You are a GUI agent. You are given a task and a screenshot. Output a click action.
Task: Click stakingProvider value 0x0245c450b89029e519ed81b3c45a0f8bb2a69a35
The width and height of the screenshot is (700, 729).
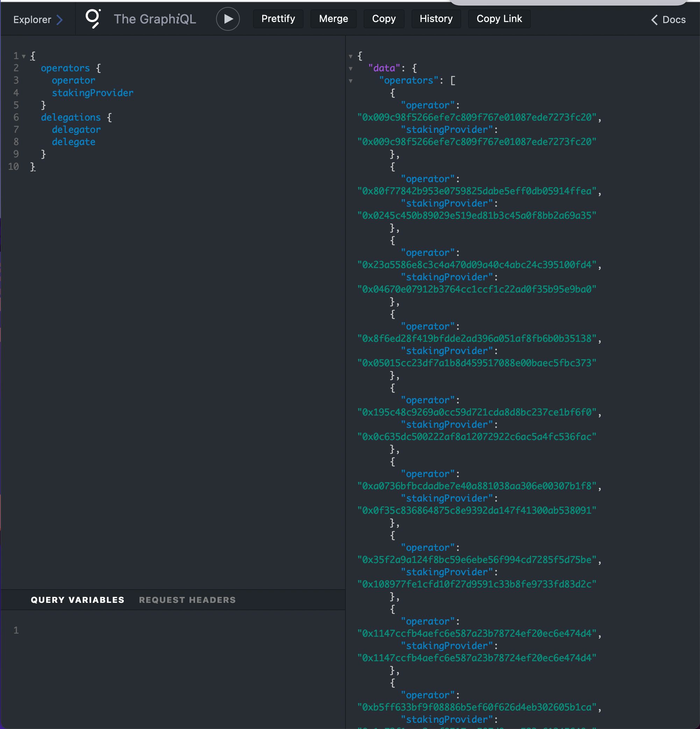[x=477, y=215]
